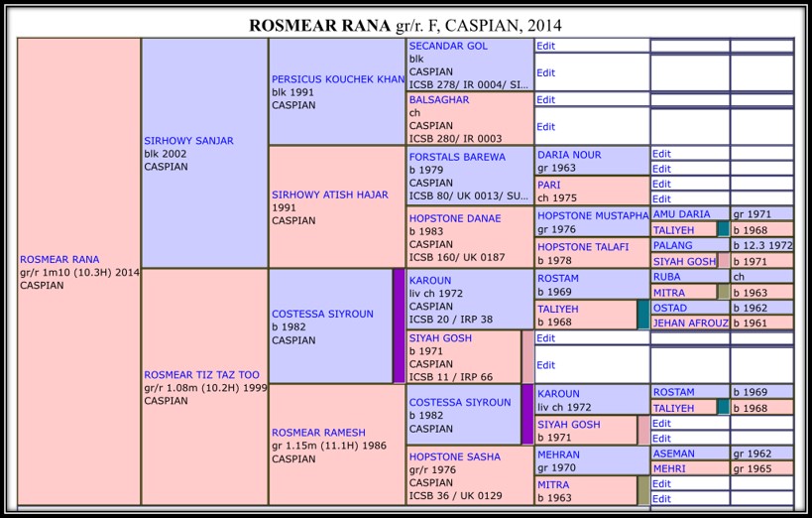Open FORSTALS BAREWA's record
812x518 pixels.
tap(457, 157)
